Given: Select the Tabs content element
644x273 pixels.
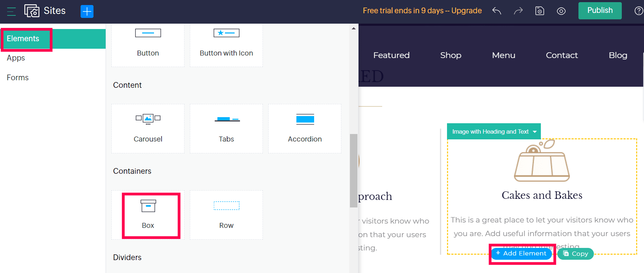Looking at the screenshot, I should coord(226,129).
